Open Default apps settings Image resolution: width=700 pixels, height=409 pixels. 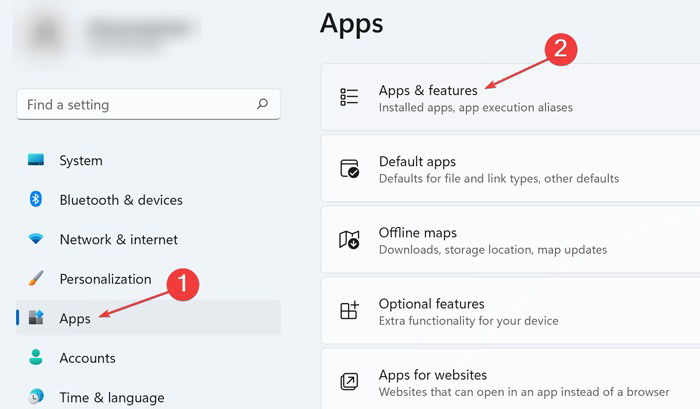point(511,169)
